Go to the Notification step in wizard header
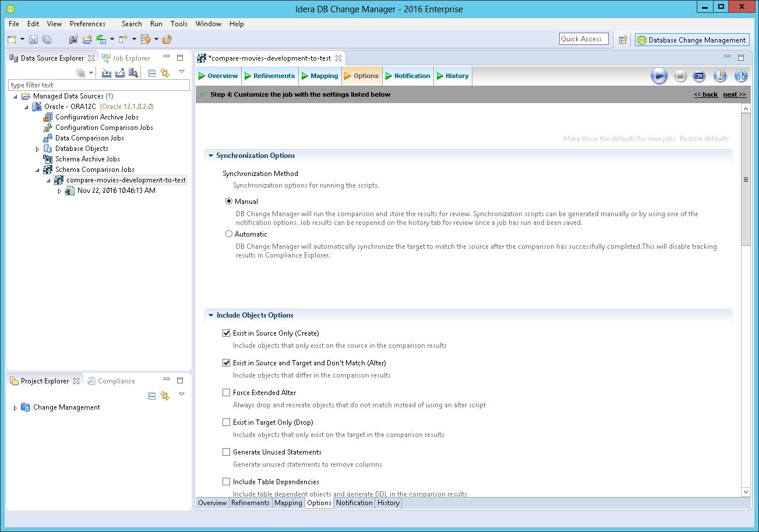The image size is (759, 532). pyautogui.click(x=407, y=76)
